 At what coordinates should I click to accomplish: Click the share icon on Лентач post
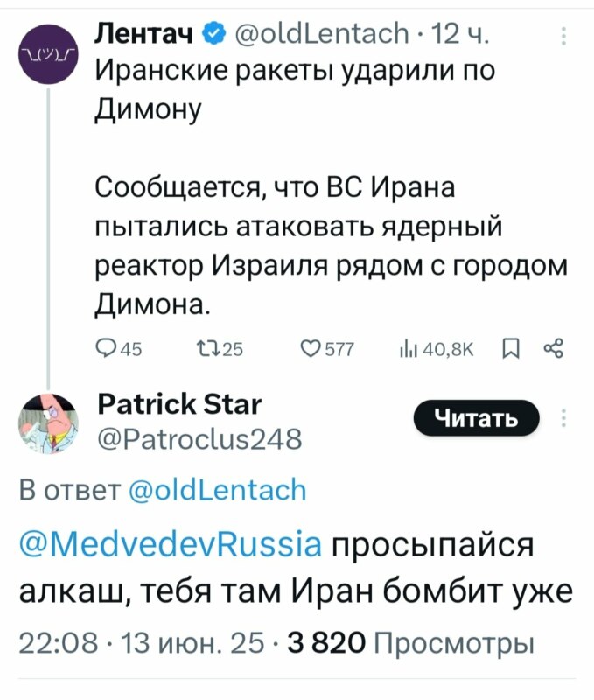(x=551, y=350)
